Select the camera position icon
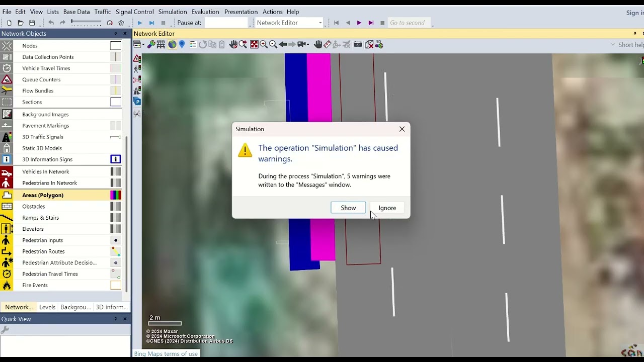Screen dimensions: 644x362 302,44
